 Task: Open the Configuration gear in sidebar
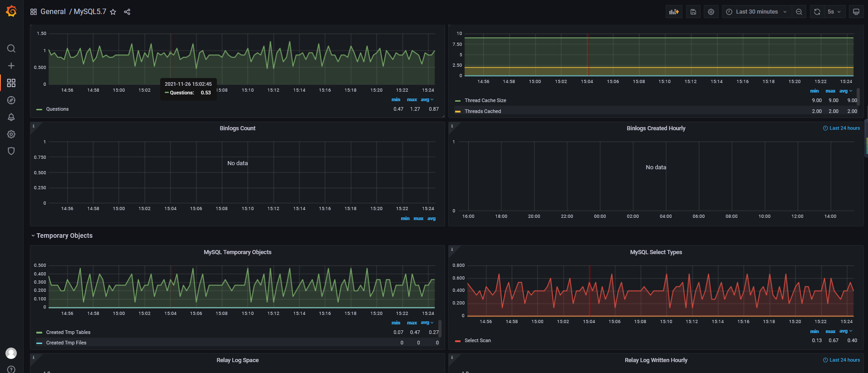pos(11,134)
